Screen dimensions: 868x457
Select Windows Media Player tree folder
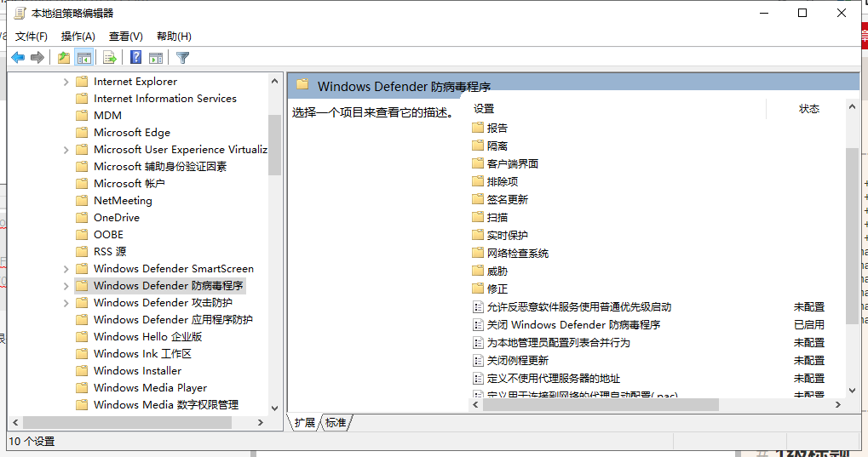pyautogui.click(x=150, y=388)
